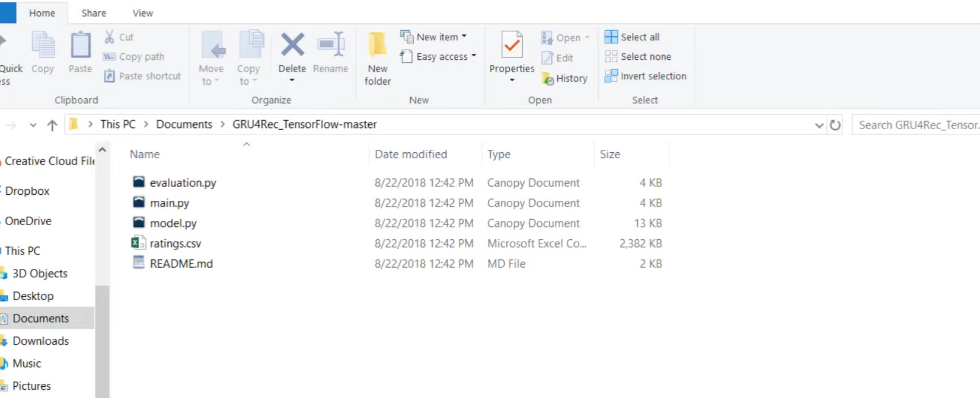Click the Delete icon in ribbon
The image size is (980, 398).
coord(292,45)
